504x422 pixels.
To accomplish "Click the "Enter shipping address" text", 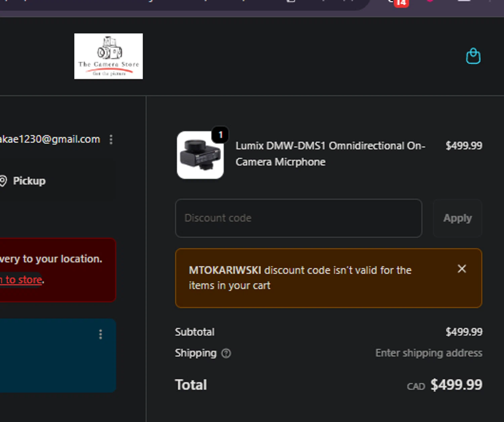I will (429, 353).
